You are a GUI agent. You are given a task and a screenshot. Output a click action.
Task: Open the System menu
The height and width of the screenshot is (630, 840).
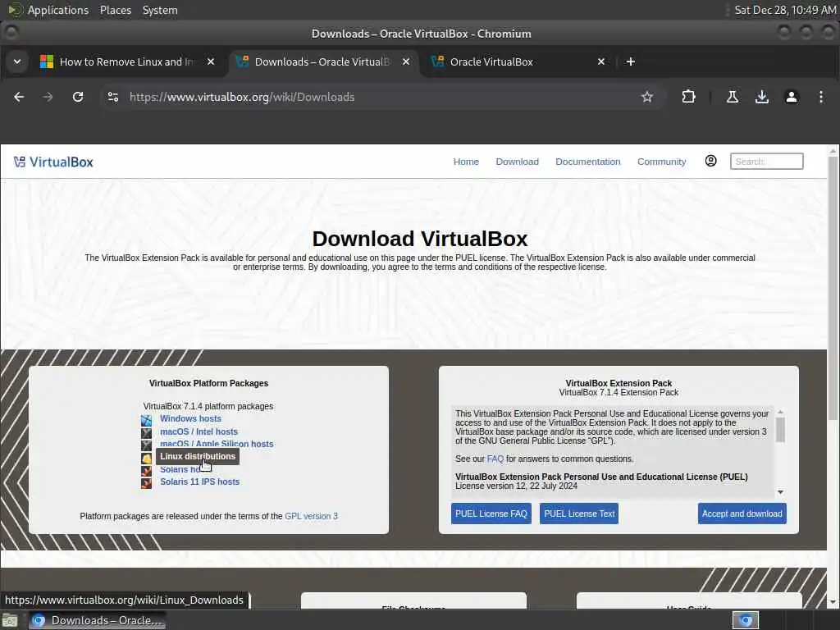tap(160, 10)
